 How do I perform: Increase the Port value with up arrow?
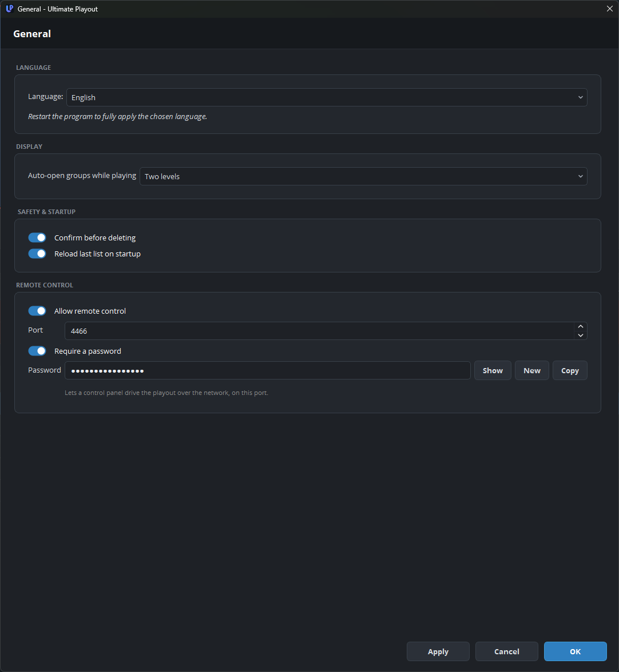pos(581,327)
